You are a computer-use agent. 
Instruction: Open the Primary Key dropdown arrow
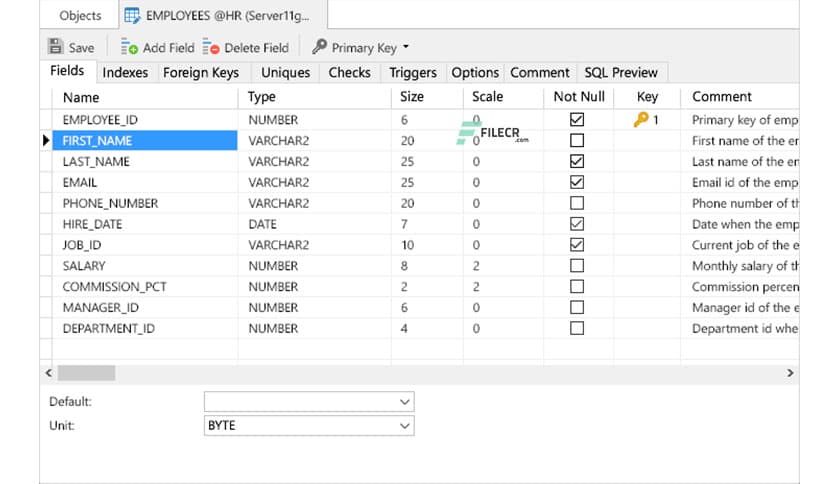tap(406, 47)
